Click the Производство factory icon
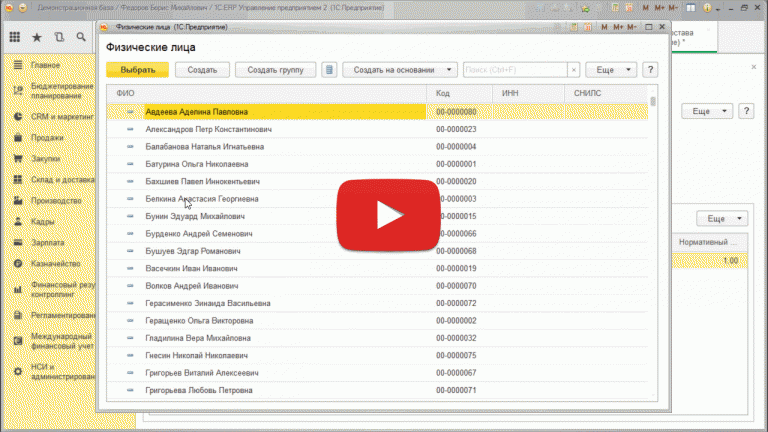768x432 pixels. tap(18, 200)
